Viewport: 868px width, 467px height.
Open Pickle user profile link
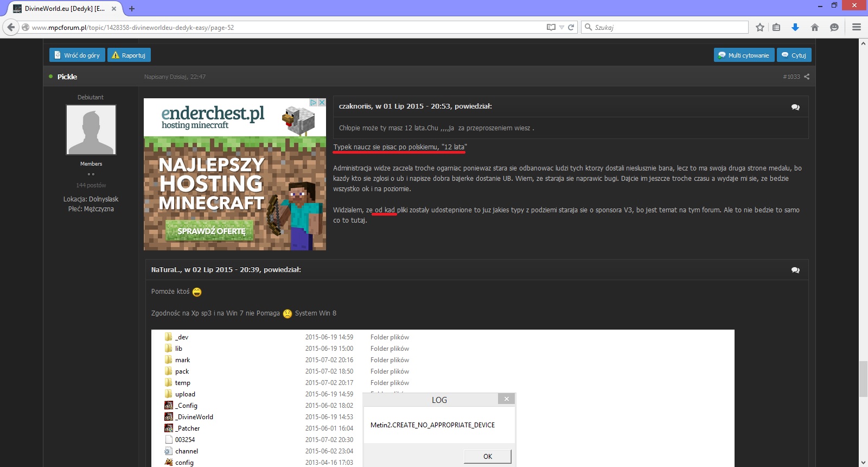click(67, 77)
